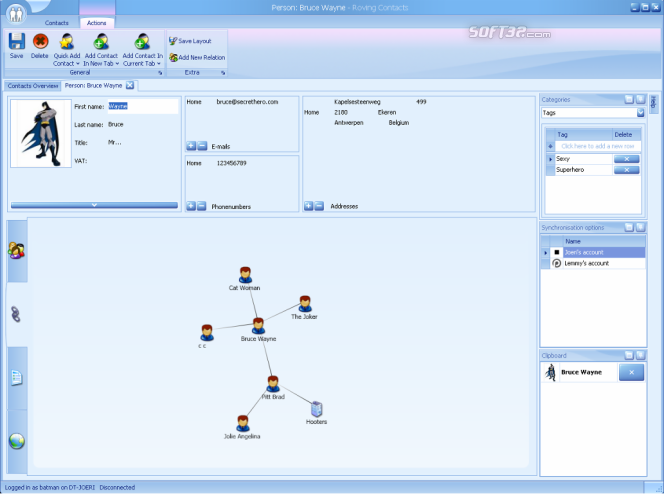Select the chain link relations sidebar icon

(16, 314)
